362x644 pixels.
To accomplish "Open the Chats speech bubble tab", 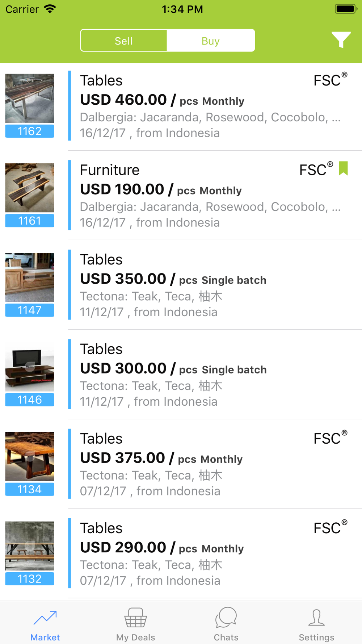I will pos(226,624).
